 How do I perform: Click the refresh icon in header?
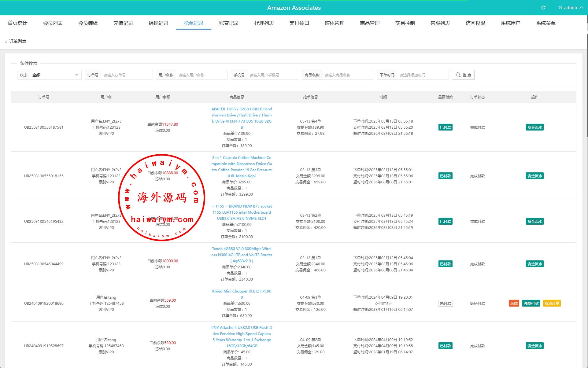[x=543, y=8]
